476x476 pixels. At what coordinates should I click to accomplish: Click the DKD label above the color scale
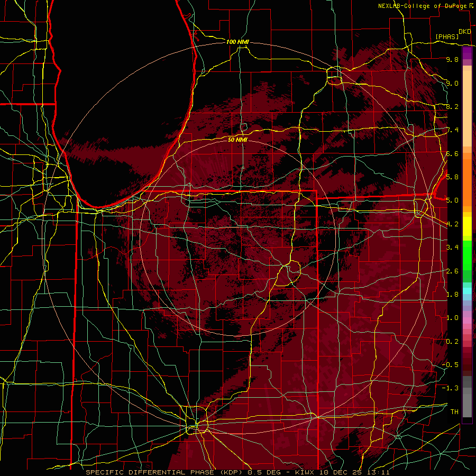point(465,32)
